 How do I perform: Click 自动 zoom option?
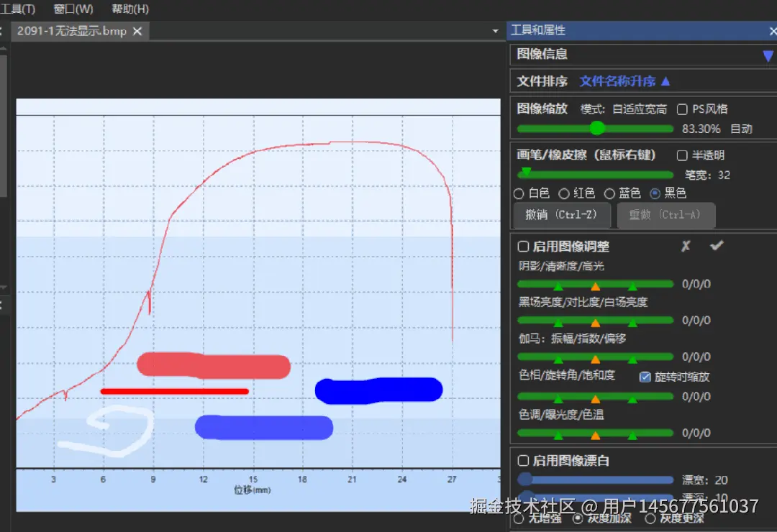click(x=741, y=129)
